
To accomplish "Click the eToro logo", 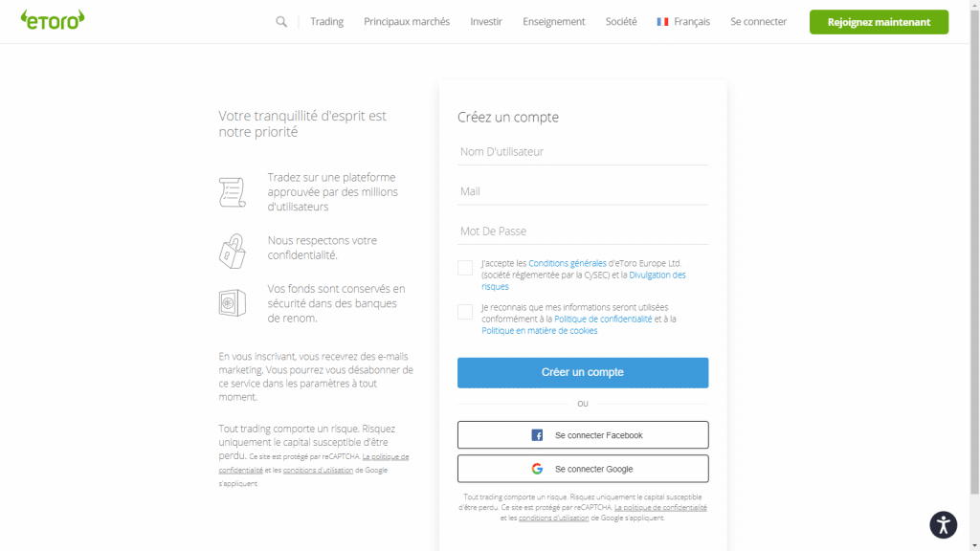I will [x=53, y=20].
